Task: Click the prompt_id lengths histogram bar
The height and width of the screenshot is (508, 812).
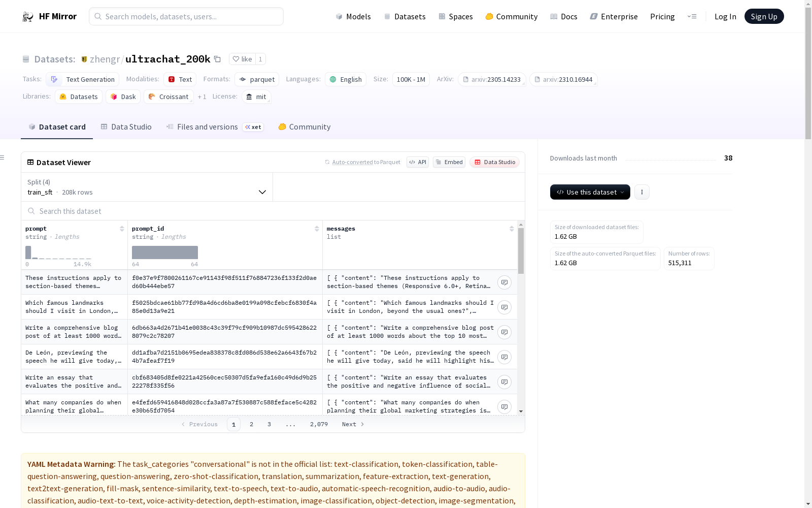Action: click(x=165, y=252)
